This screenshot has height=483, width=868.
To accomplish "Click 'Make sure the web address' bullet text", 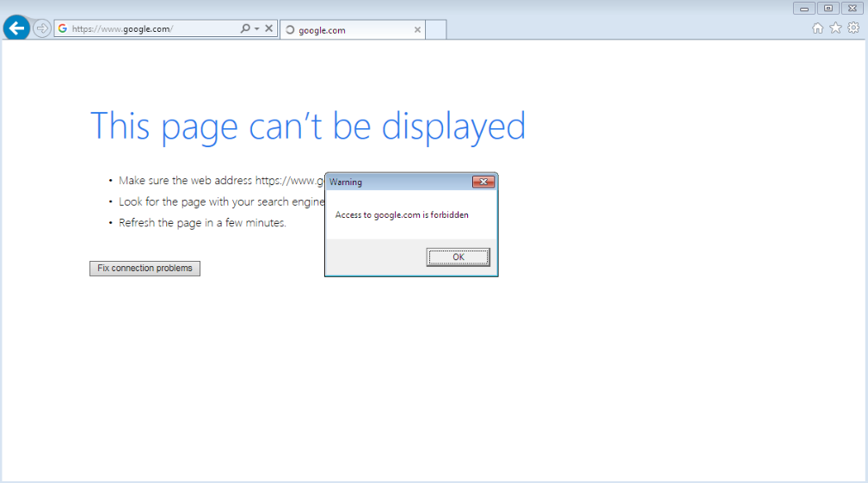I will (x=221, y=181).
